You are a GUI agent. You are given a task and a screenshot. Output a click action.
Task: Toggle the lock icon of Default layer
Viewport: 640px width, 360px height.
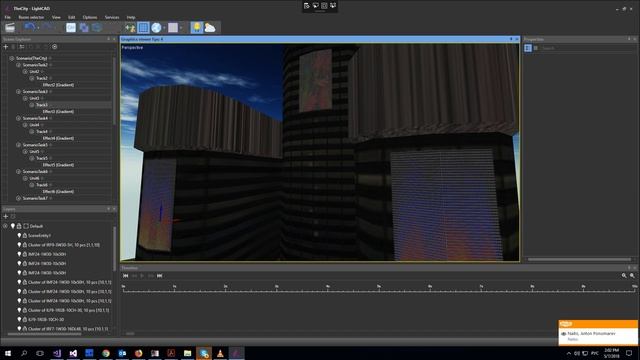pos(19,226)
